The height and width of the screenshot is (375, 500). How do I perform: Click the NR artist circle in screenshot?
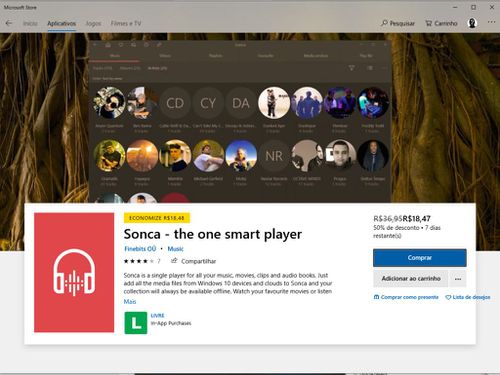274,156
